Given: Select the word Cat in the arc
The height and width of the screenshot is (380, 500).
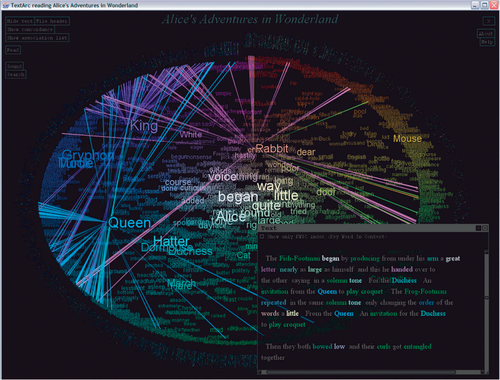Looking at the screenshot, I should point(243,255).
